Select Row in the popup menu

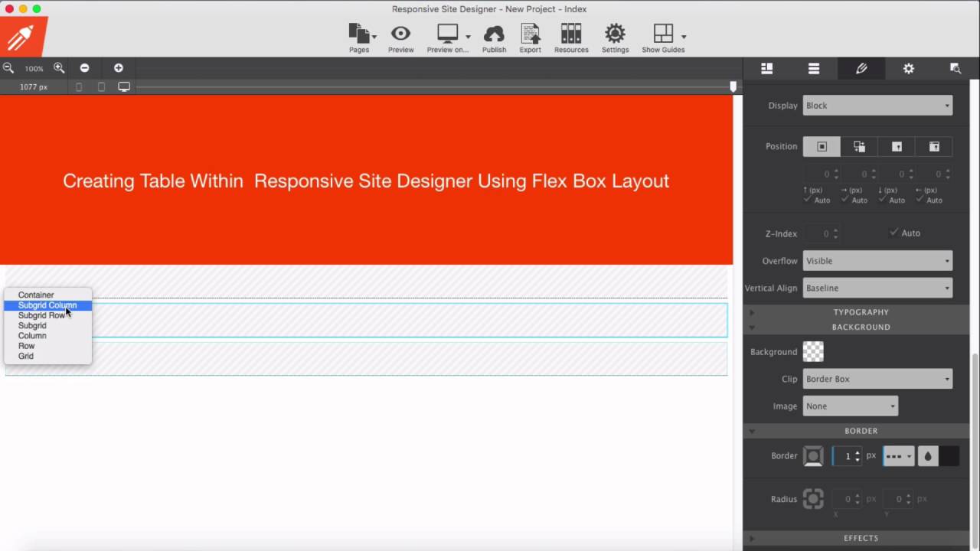tap(47, 346)
